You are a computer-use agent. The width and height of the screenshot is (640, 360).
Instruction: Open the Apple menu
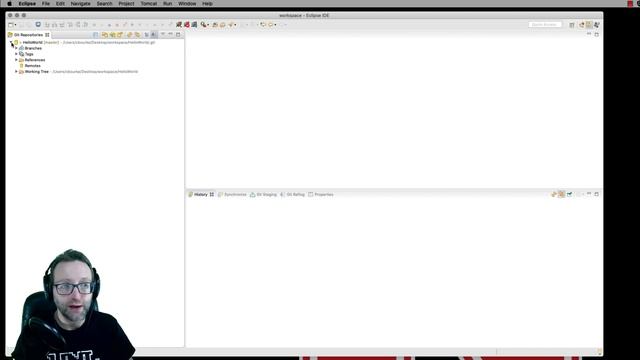(9, 4)
